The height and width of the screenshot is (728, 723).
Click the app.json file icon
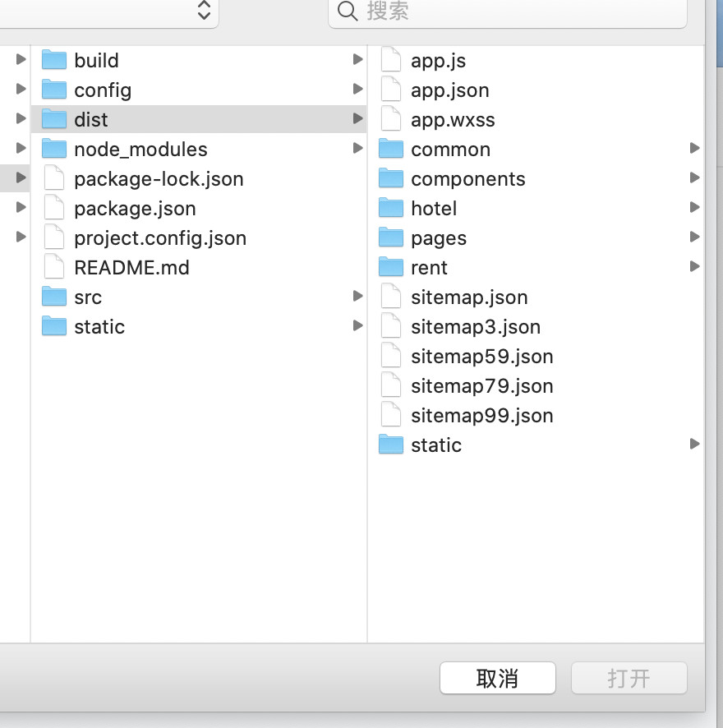[x=390, y=90]
